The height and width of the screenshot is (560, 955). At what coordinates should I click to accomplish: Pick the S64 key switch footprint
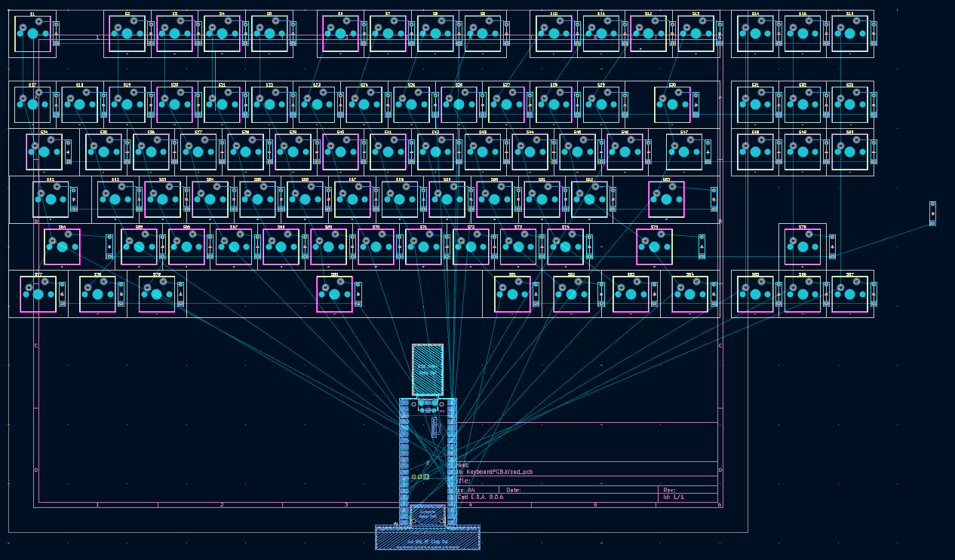[x=62, y=247]
